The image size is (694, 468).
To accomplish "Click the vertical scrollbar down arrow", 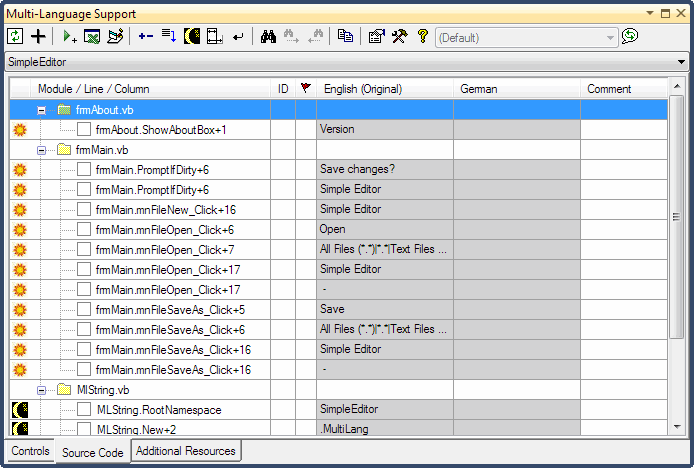I will click(677, 427).
